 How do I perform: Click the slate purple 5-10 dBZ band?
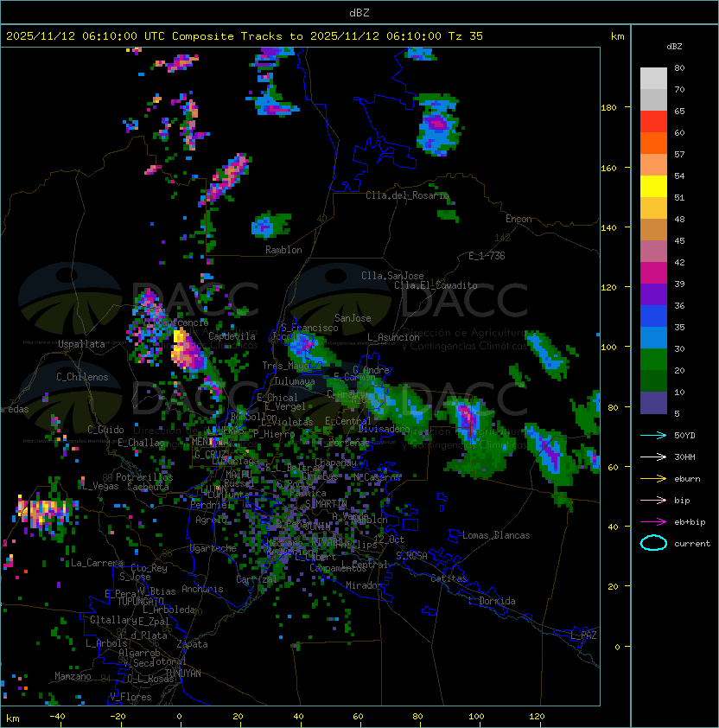click(x=653, y=403)
